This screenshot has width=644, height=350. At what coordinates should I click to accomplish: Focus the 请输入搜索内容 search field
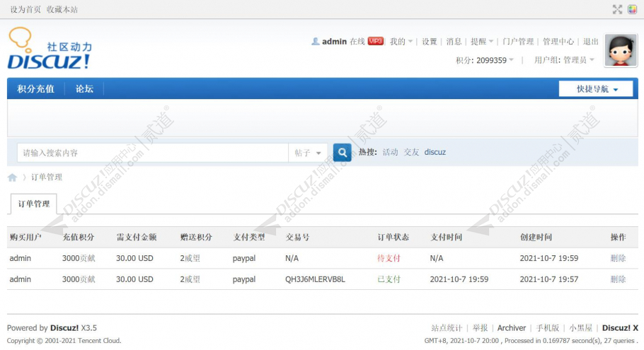click(x=153, y=153)
